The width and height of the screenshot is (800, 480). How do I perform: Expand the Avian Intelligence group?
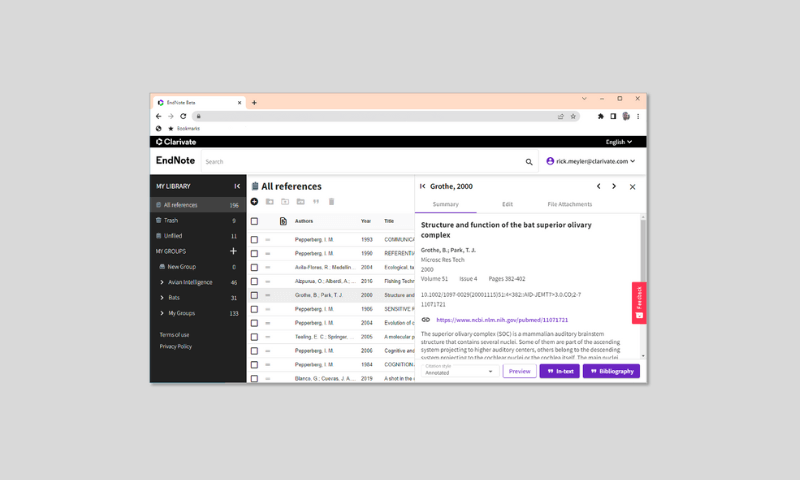point(162,282)
